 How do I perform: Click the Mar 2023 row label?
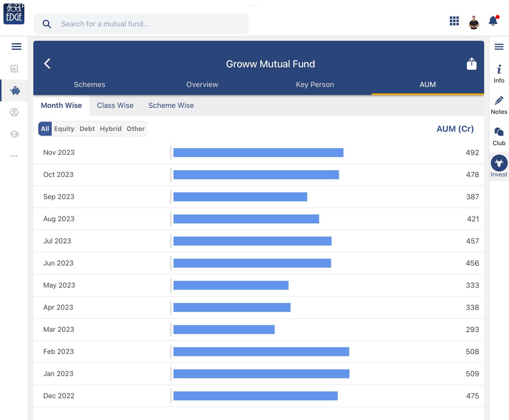[59, 329]
